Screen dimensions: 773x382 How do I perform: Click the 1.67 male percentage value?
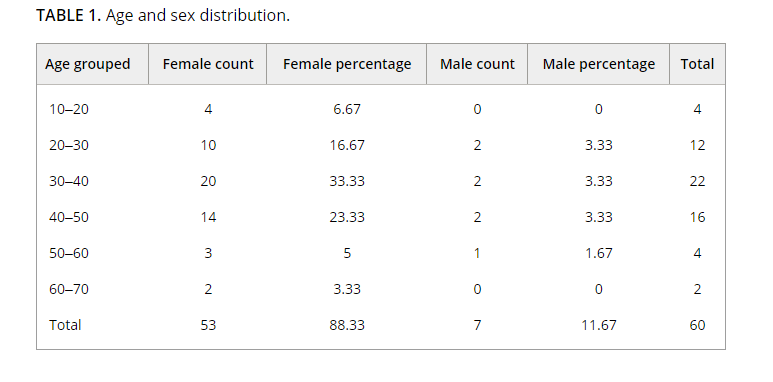pyautogui.click(x=598, y=253)
